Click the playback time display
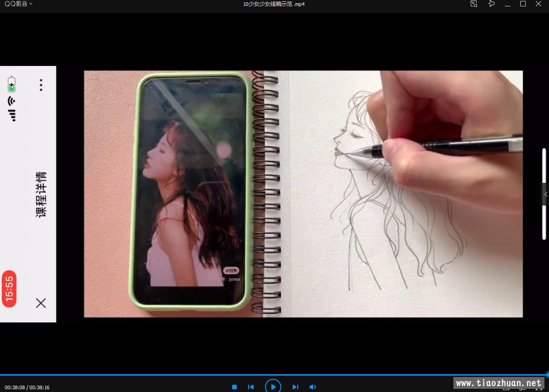Screen dimensions: 549x392 point(27,387)
